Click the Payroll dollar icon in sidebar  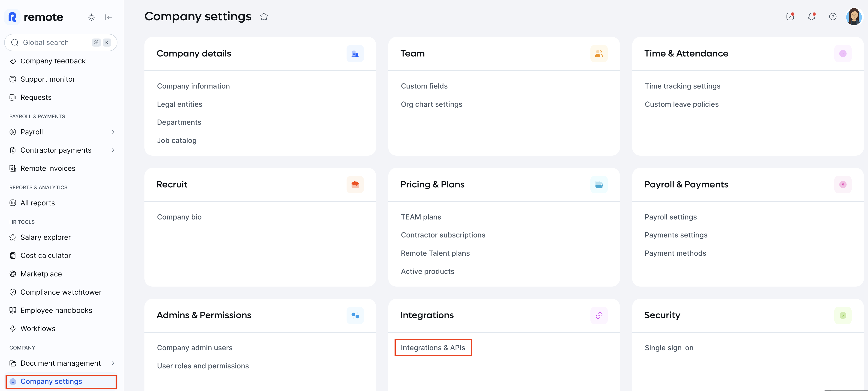13,132
